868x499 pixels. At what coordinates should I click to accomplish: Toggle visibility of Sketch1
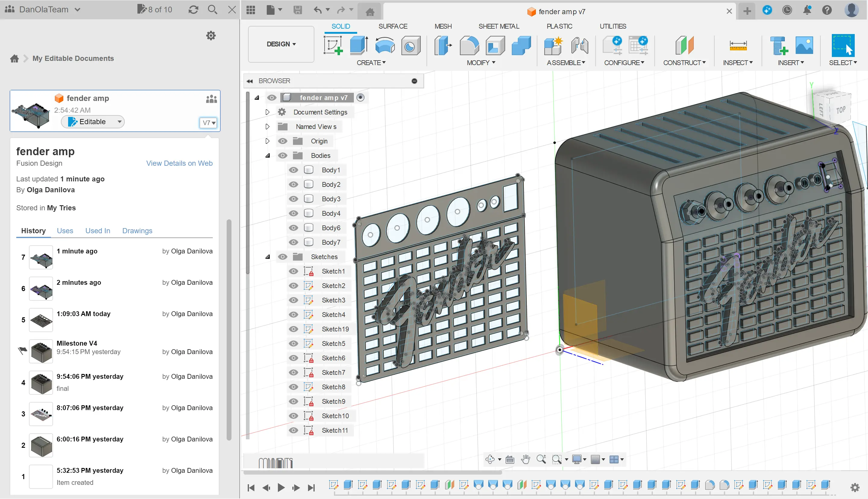coord(293,271)
